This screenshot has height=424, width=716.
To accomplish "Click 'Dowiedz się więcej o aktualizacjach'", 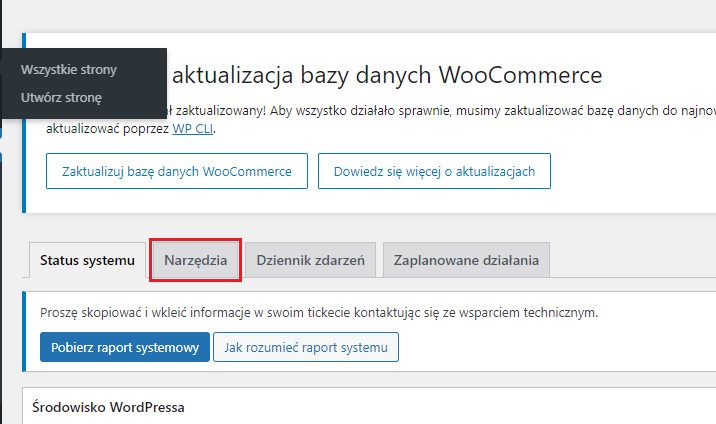I will [434, 171].
